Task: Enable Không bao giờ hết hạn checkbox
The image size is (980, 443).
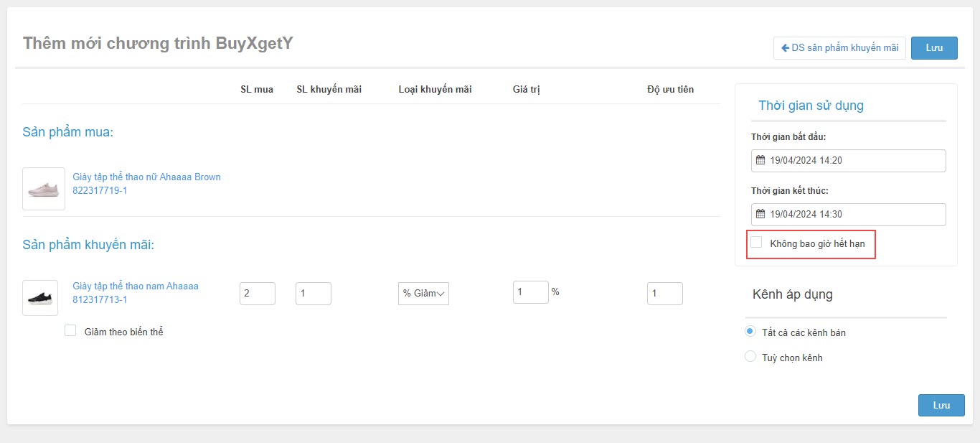Action: pos(756,243)
